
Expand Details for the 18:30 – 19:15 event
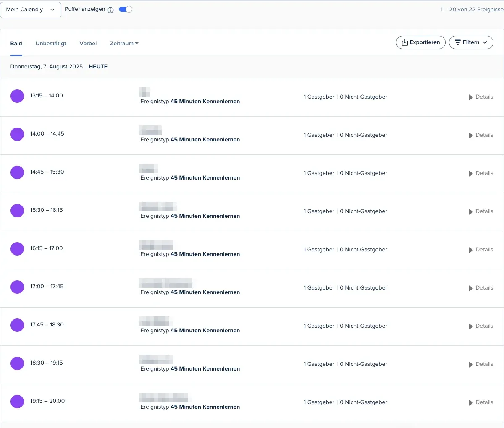pyautogui.click(x=481, y=364)
